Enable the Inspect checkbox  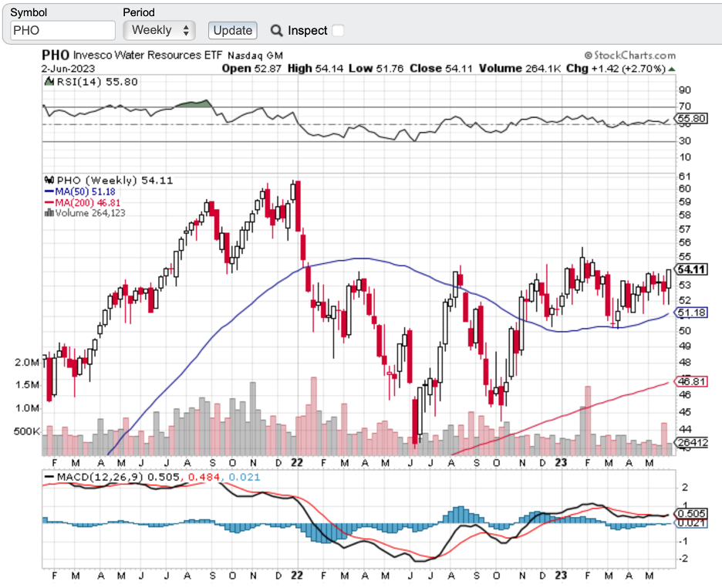338,31
